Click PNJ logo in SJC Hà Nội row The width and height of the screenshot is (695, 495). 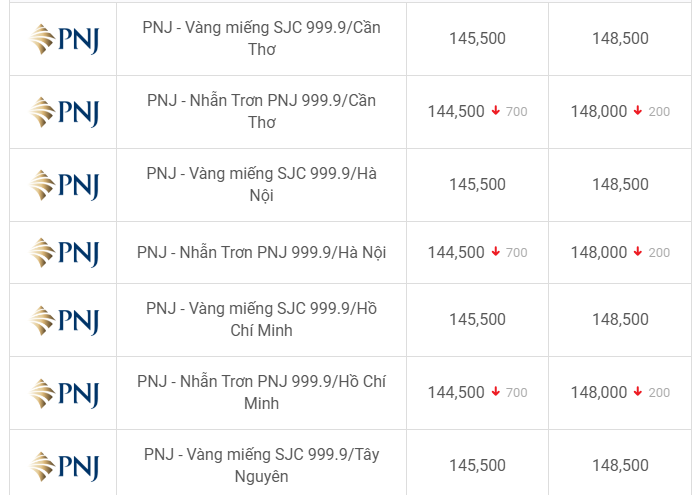pos(64,185)
